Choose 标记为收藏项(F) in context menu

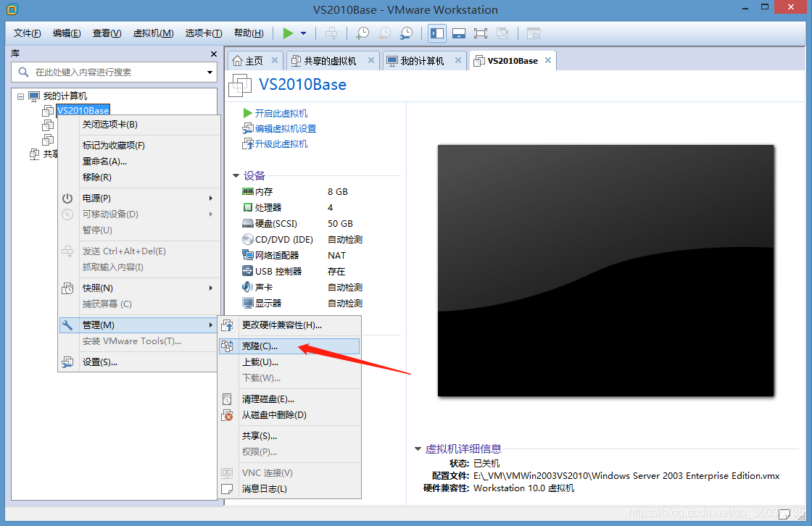[138, 146]
